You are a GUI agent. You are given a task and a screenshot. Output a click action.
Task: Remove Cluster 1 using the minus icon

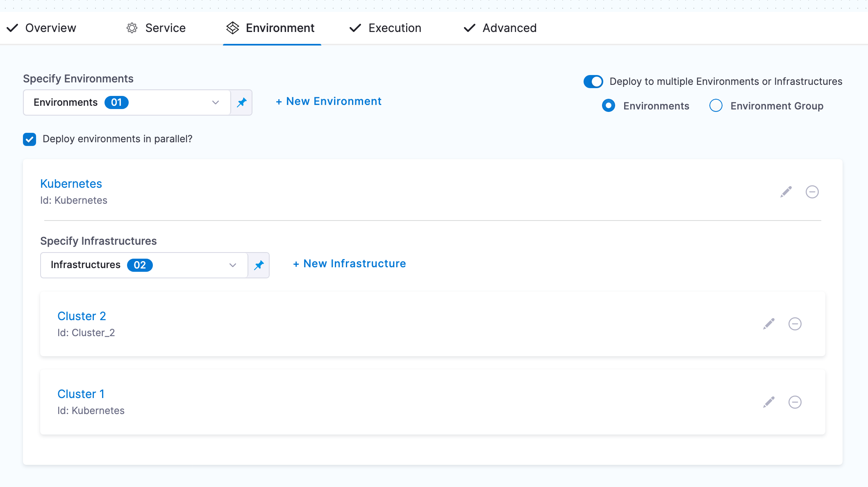click(x=795, y=402)
